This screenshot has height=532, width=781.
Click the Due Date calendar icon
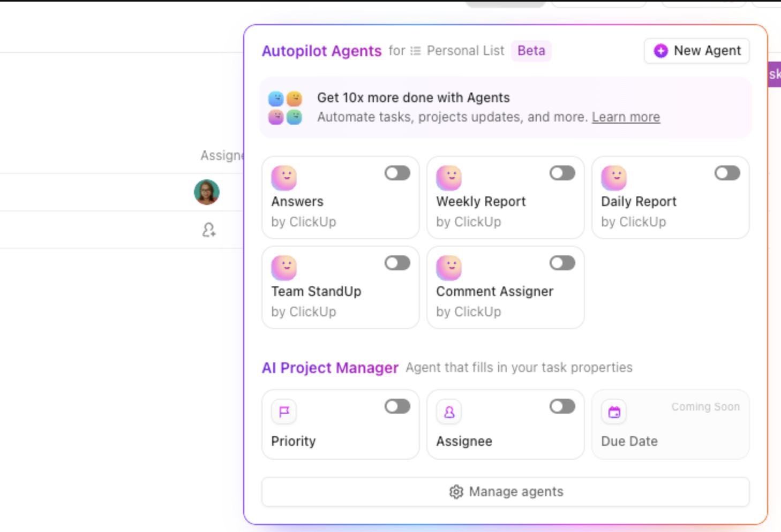614,412
